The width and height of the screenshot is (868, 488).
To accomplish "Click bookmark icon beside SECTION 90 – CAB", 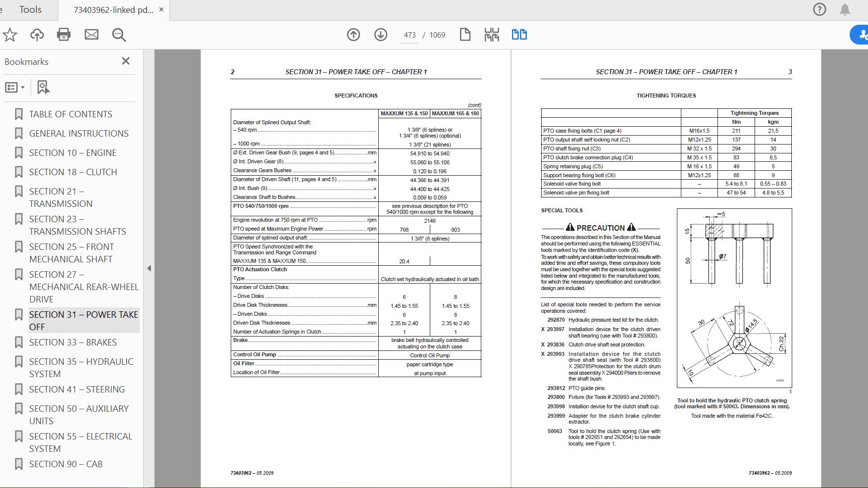I will pos(19,464).
